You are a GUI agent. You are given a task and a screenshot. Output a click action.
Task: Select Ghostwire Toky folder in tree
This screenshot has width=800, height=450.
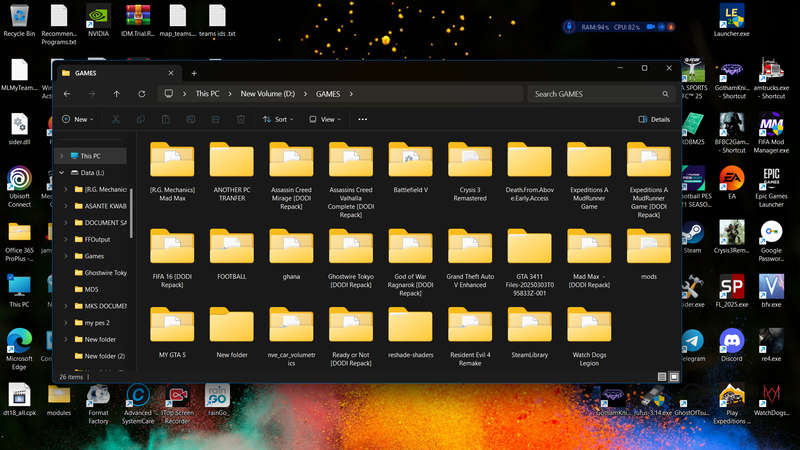point(101,273)
